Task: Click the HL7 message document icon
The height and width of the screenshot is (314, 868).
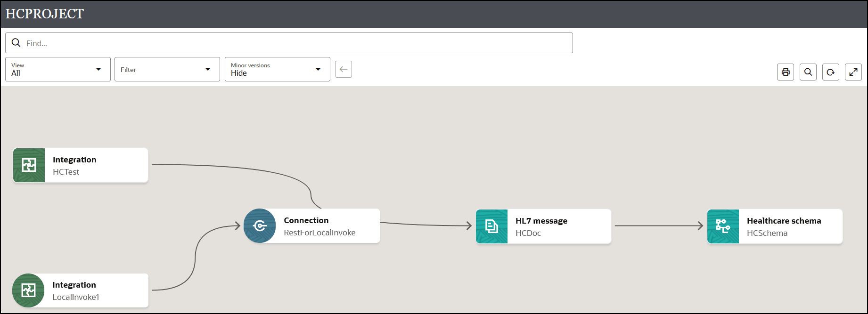Action: click(x=491, y=226)
